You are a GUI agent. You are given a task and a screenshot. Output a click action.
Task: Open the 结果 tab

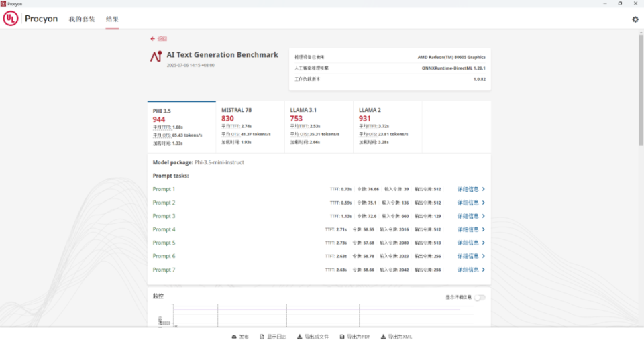click(x=112, y=19)
